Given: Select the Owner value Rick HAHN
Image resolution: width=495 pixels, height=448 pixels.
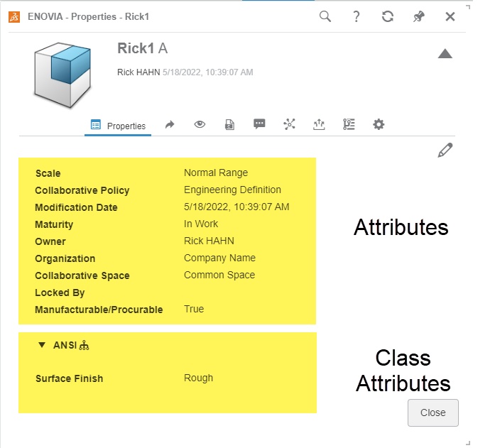Looking at the screenshot, I should coord(209,241).
